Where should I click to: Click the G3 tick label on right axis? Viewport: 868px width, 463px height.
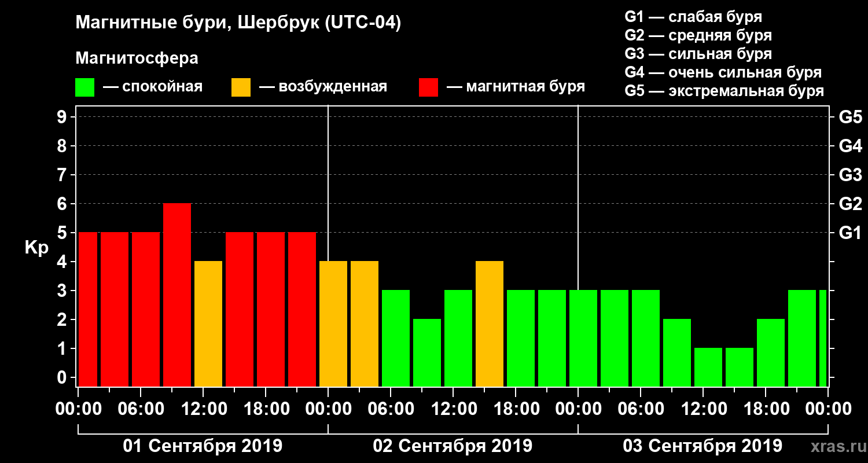(x=850, y=175)
